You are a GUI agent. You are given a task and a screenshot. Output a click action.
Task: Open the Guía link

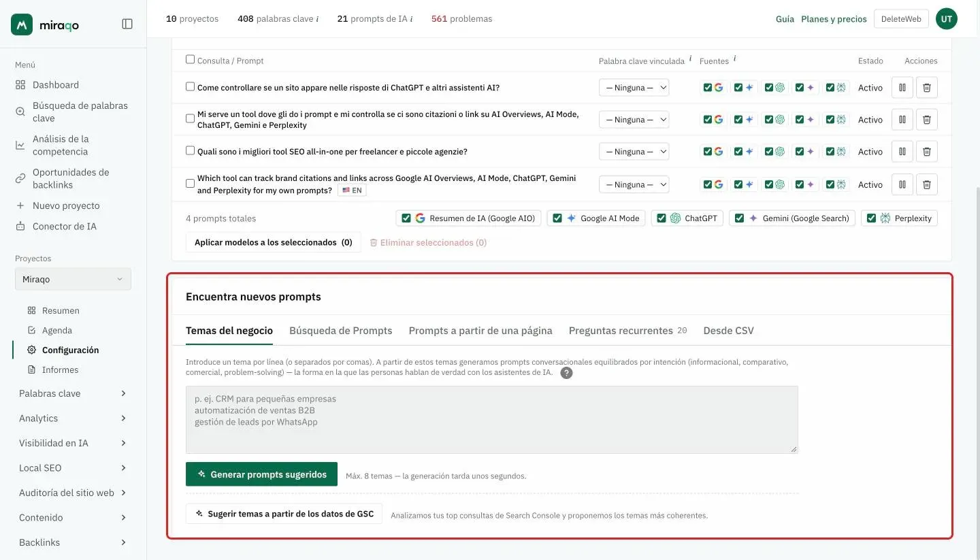click(x=785, y=19)
